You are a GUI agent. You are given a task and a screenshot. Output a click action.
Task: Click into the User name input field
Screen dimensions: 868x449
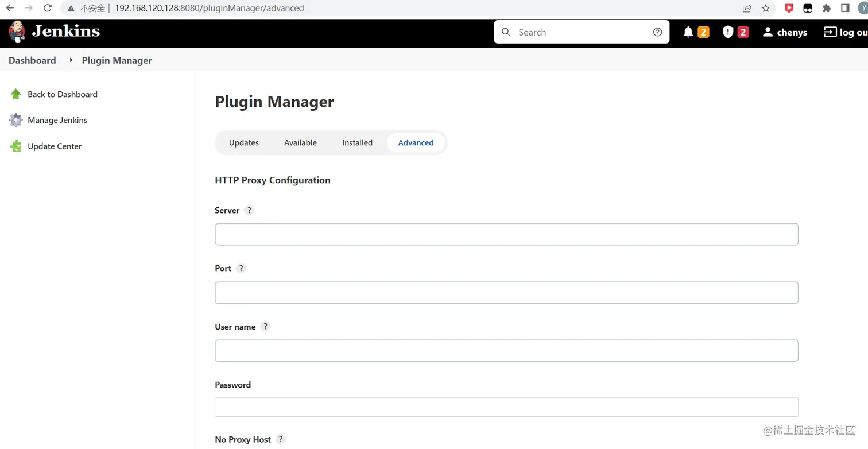pyautogui.click(x=506, y=351)
